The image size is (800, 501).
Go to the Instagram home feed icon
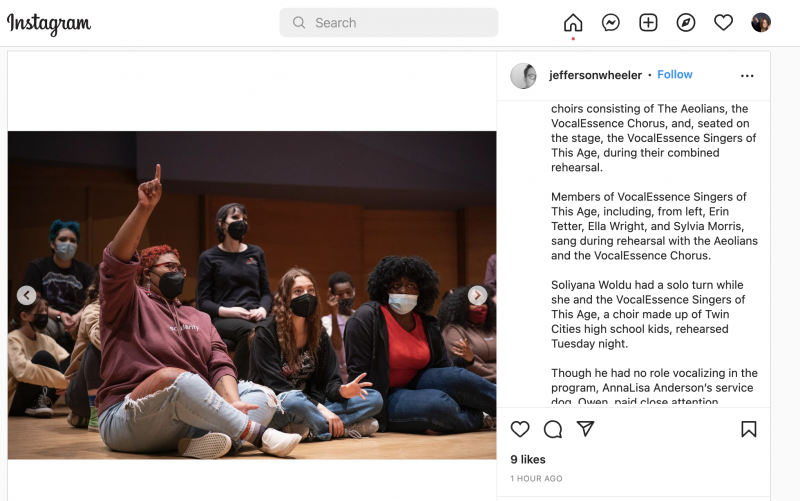[x=573, y=22]
